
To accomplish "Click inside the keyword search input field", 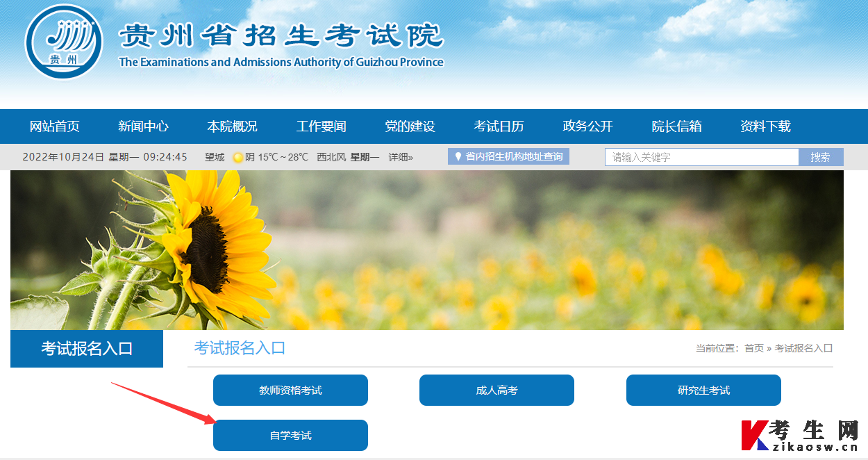I will [701, 156].
